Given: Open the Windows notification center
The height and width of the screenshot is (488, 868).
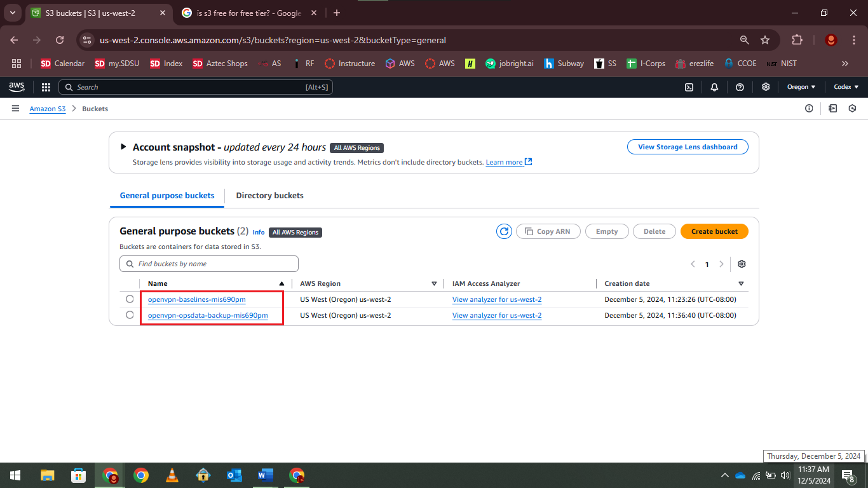Looking at the screenshot, I should 848,475.
